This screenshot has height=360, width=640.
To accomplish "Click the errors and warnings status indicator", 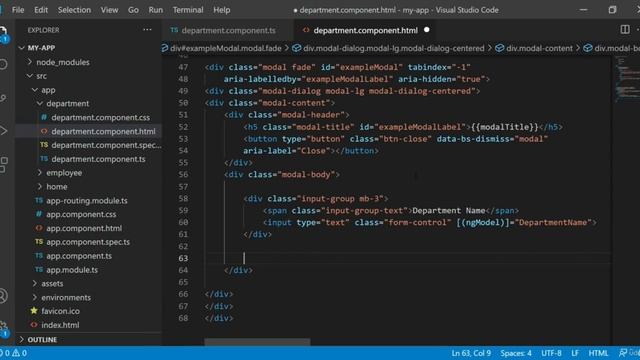I will point(15,353).
